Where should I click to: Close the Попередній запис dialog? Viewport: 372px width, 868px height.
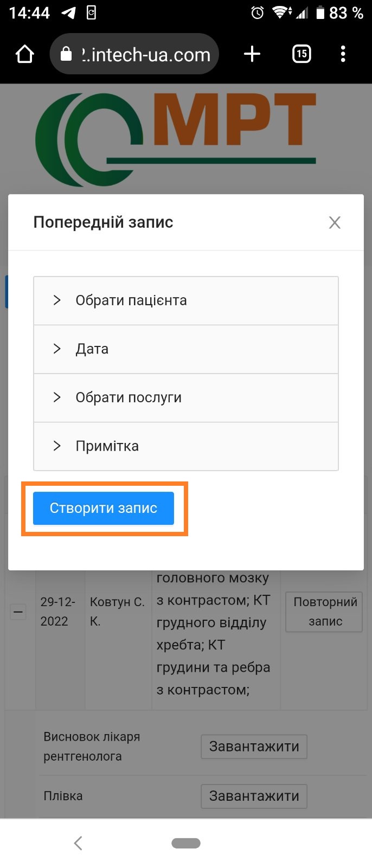point(335,222)
